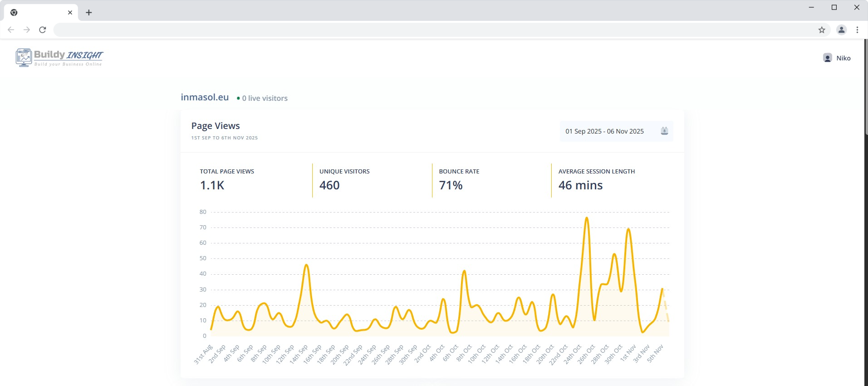Click the browser address bar
This screenshot has width=868, height=386.
(x=431, y=30)
